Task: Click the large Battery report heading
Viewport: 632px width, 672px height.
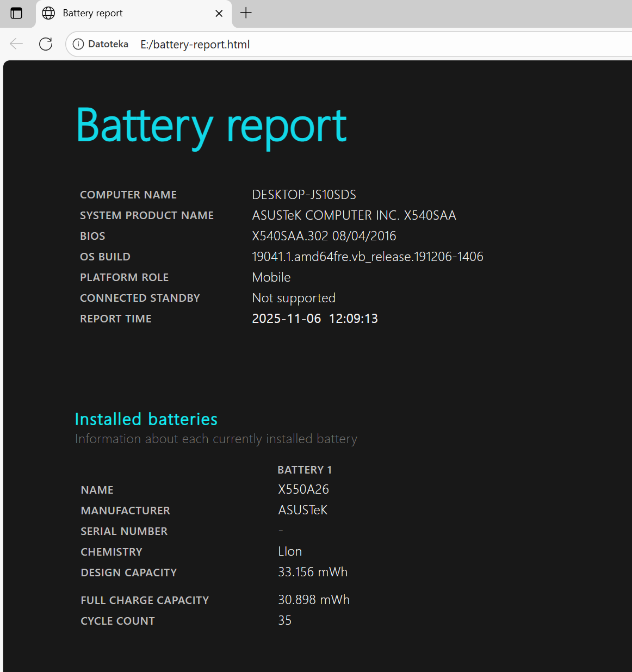Action: (x=211, y=126)
